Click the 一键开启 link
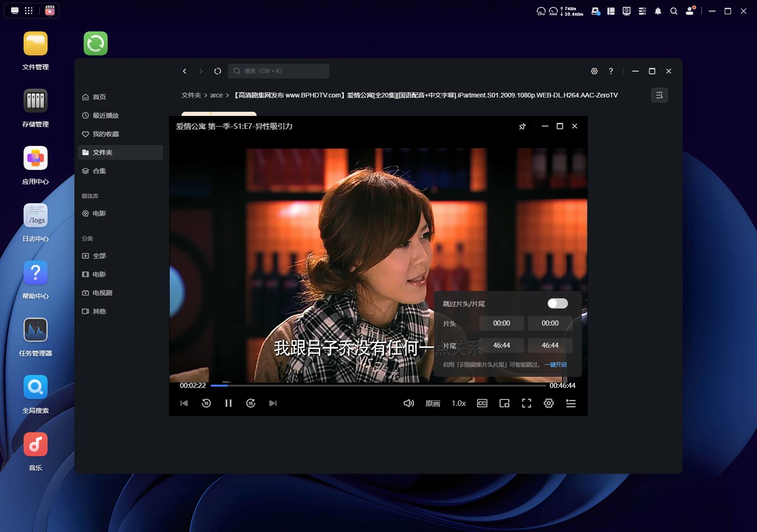The width and height of the screenshot is (757, 532). click(556, 364)
